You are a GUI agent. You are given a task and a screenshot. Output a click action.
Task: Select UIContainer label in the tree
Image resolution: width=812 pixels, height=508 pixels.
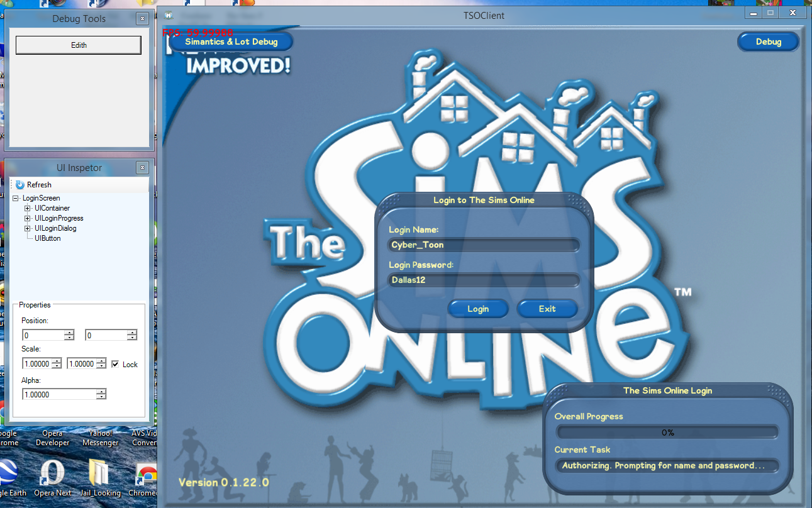click(52, 208)
